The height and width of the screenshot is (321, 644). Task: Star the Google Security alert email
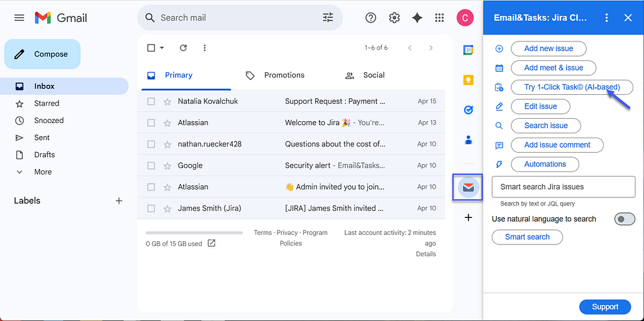point(167,165)
